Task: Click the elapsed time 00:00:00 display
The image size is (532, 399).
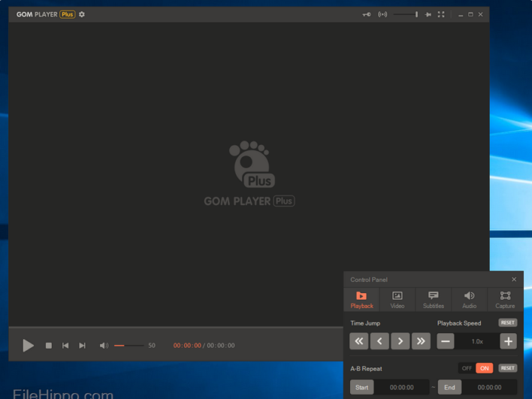Action: click(x=187, y=346)
